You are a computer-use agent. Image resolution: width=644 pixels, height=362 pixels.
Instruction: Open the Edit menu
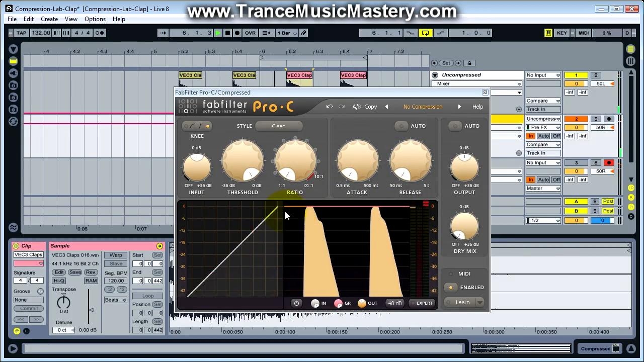pyautogui.click(x=29, y=19)
